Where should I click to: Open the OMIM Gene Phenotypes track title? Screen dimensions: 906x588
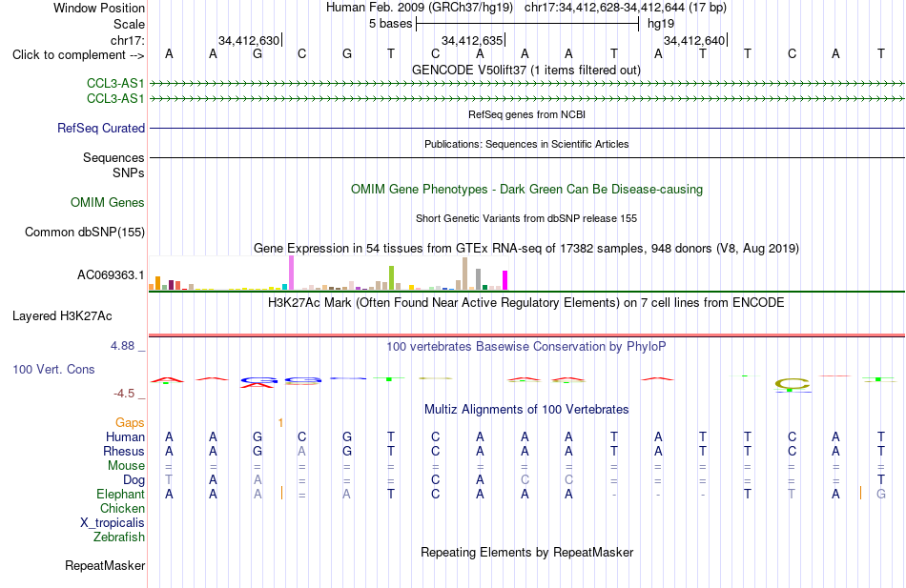pyautogui.click(x=526, y=189)
